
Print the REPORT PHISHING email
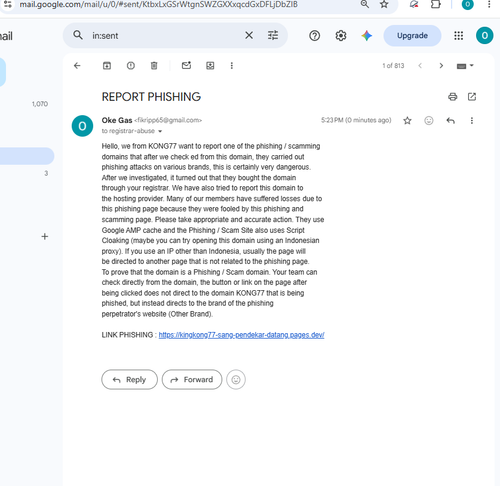[x=453, y=97]
